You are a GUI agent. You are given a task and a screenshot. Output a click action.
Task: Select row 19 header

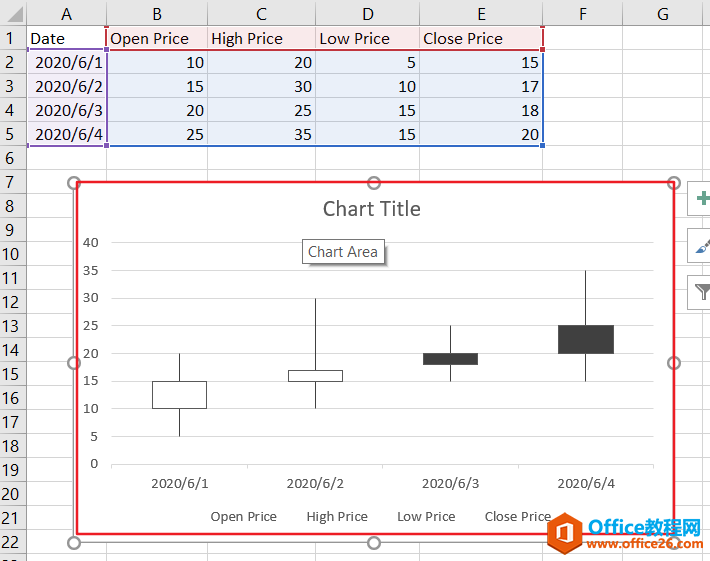click(13, 470)
